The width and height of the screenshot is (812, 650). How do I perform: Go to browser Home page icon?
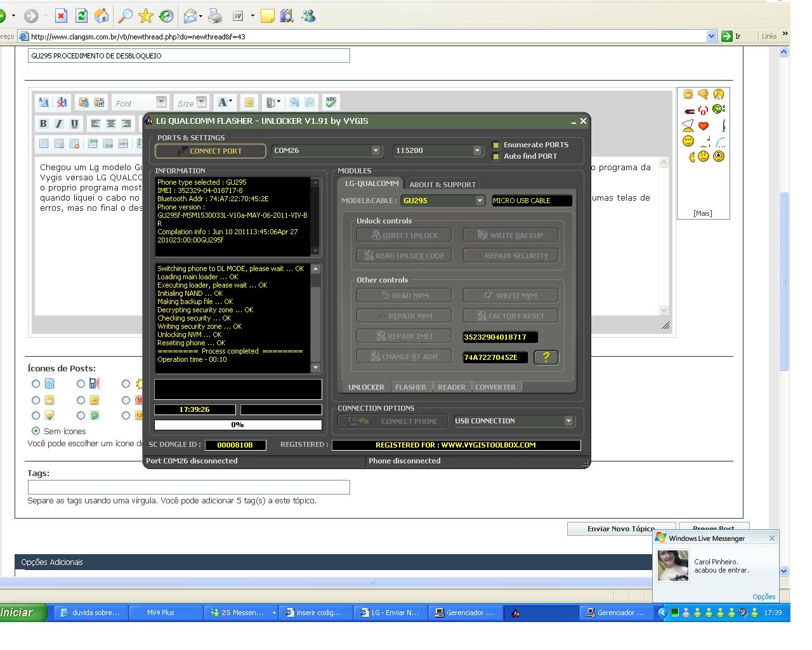click(x=101, y=16)
